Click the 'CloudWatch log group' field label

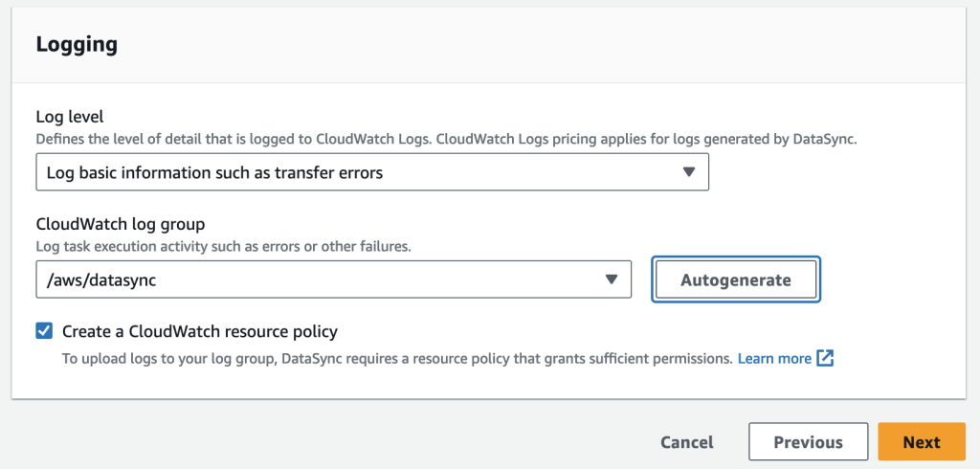(x=121, y=225)
